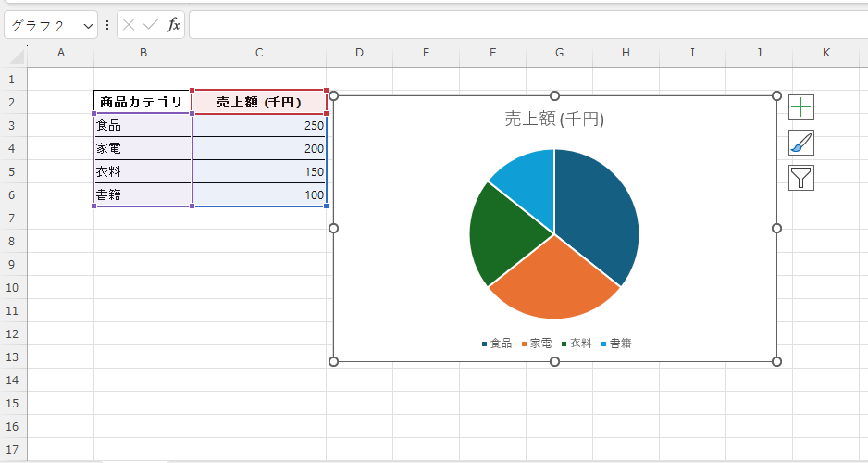Open the Chart Elements plus button

(x=801, y=107)
